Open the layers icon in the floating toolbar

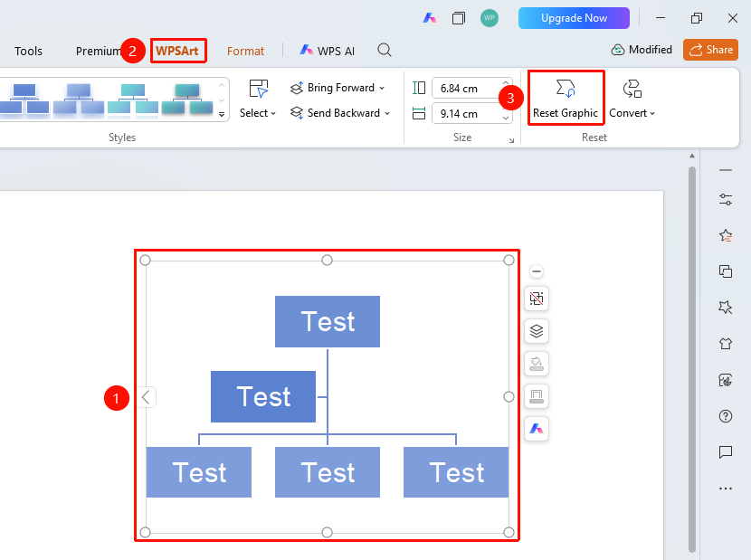(537, 331)
